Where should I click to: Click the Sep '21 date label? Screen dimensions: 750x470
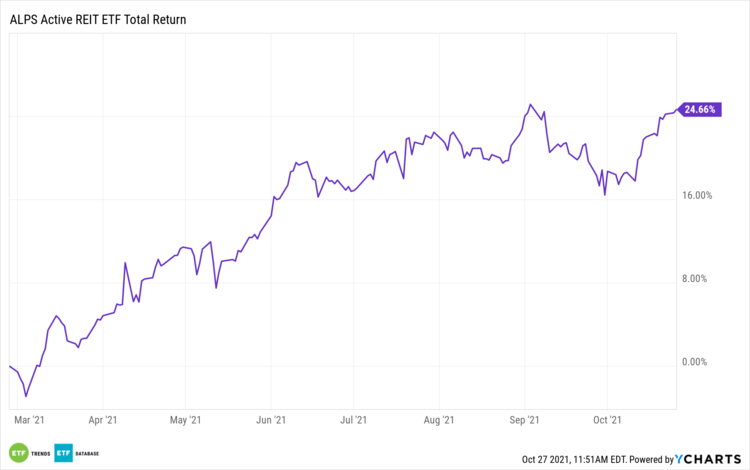526,421
